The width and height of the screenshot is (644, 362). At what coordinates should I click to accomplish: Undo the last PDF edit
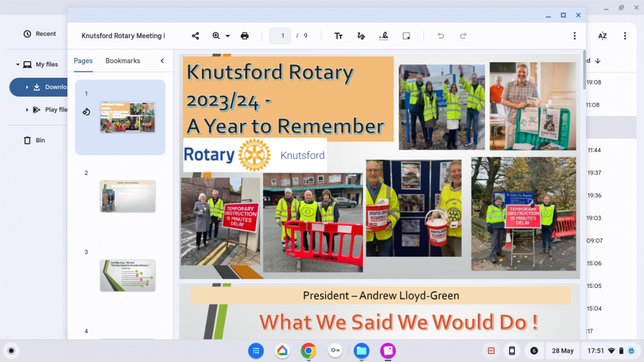pos(441,36)
